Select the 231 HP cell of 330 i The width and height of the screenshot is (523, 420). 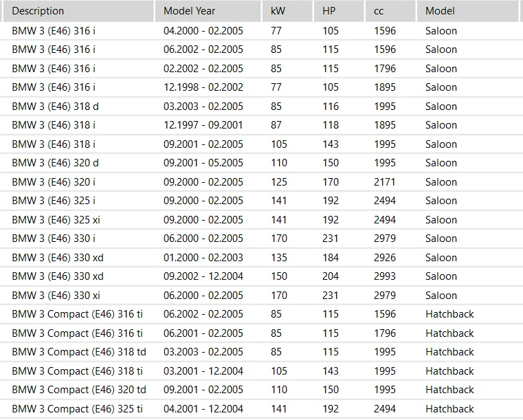330,239
